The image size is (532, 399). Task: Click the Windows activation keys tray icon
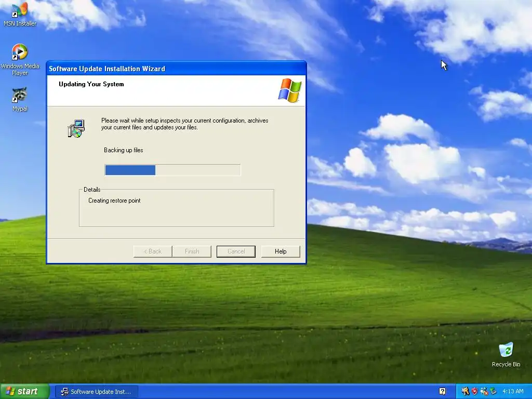point(465,391)
